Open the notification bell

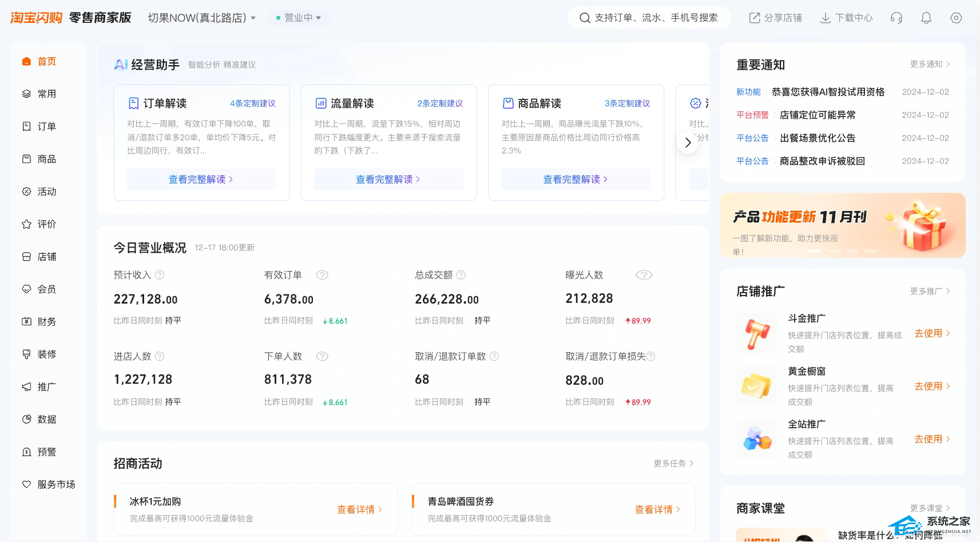click(926, 18)
